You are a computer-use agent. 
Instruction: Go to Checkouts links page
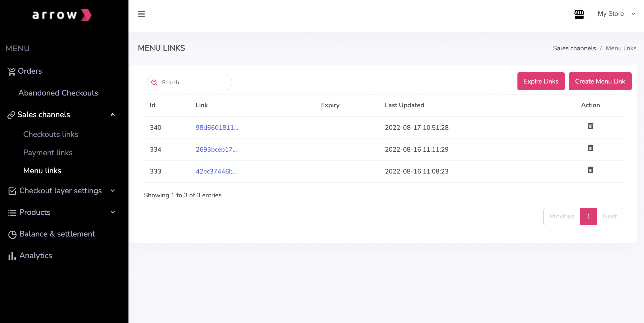point(51,134)
